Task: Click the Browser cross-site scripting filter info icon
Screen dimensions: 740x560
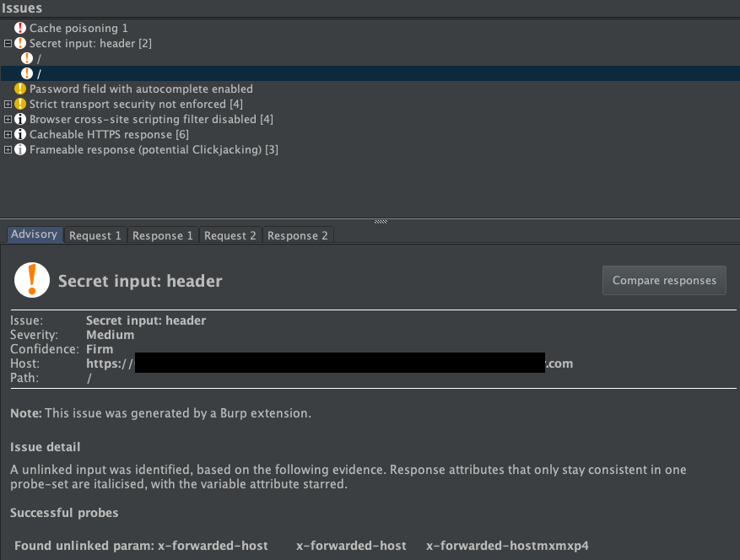Action: click(x=20, y=119)
